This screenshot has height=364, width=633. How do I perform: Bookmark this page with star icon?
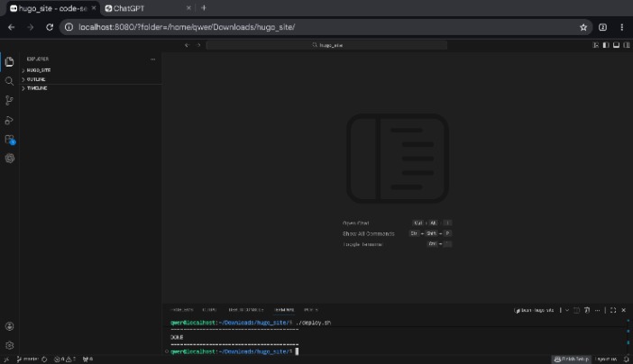click(x=583, y=27)
